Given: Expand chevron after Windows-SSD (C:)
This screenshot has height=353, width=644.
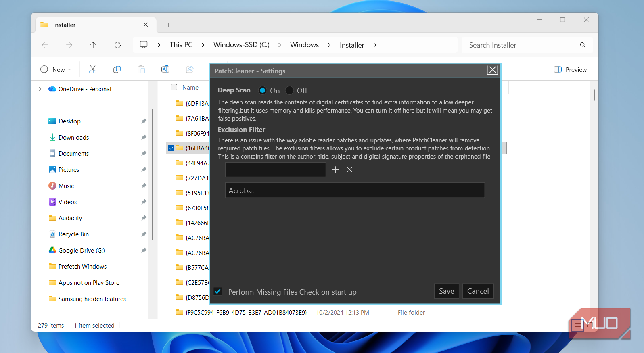Looking at the screenshot, I should coord(280,45).
